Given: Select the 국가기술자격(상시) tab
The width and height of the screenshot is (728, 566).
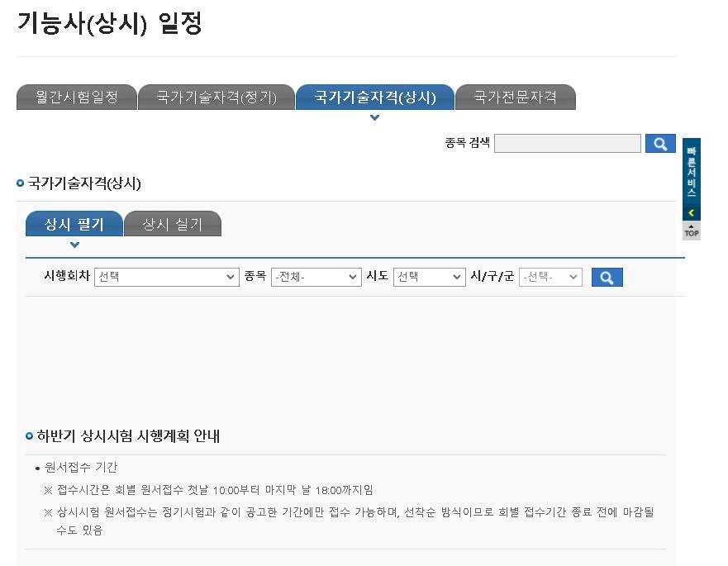Looking at the screenshot, I should (375, 97).
